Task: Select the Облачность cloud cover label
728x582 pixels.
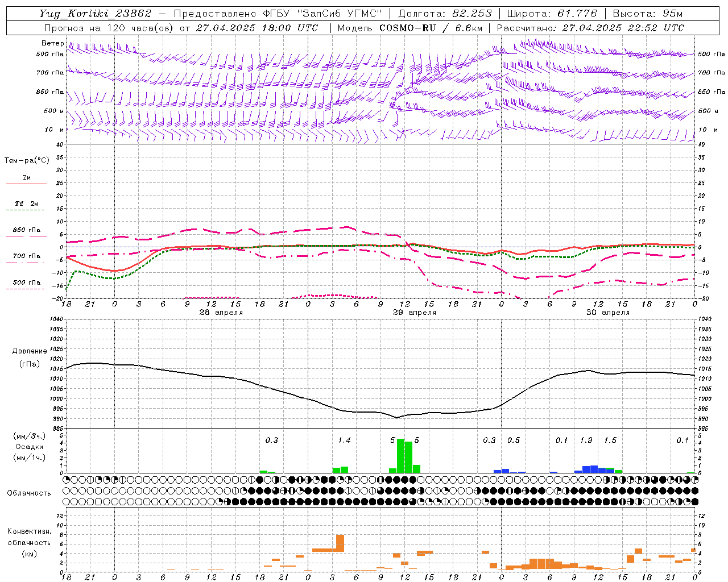Action: [x=29, y=493]
